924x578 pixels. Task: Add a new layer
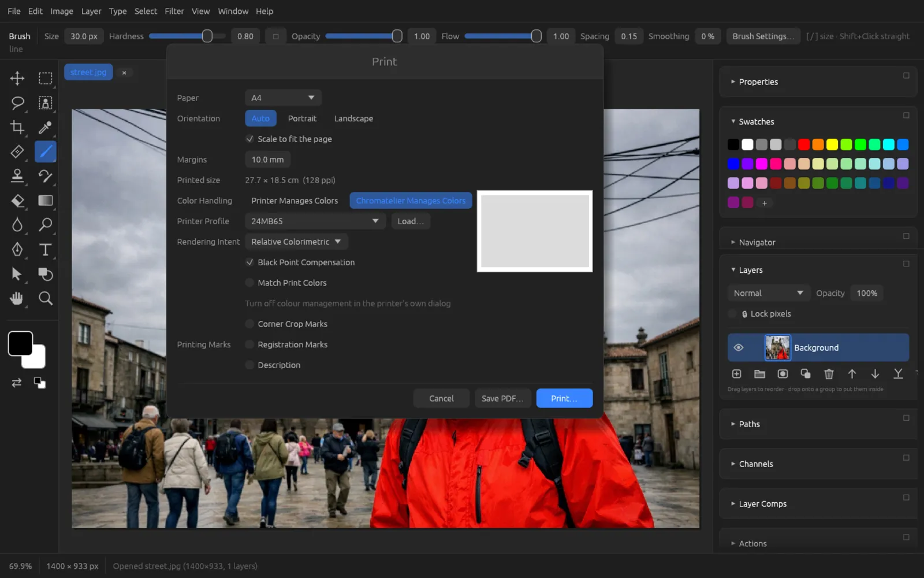tap(736, 374)
